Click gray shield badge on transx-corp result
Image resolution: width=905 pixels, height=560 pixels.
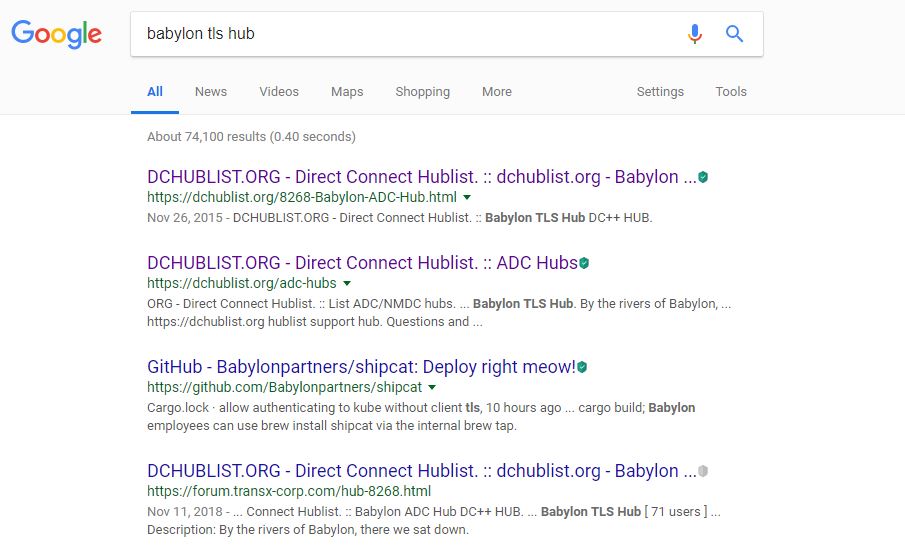tap(703, 471)
